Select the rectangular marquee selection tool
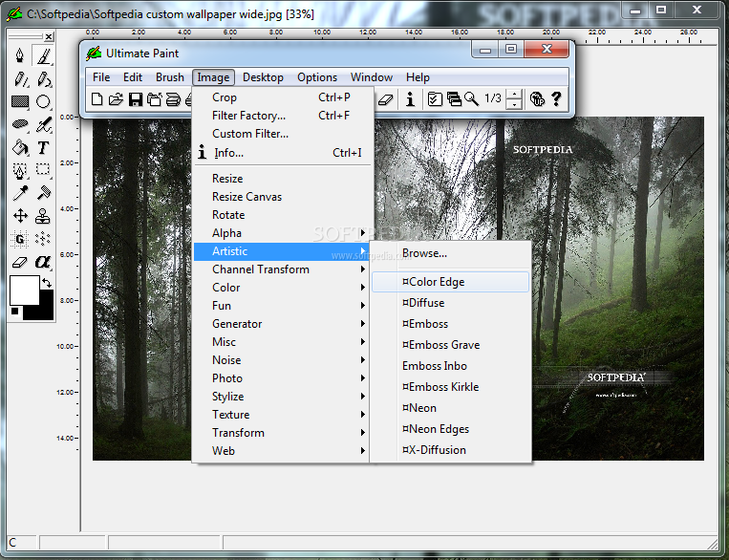 (43, 169)
